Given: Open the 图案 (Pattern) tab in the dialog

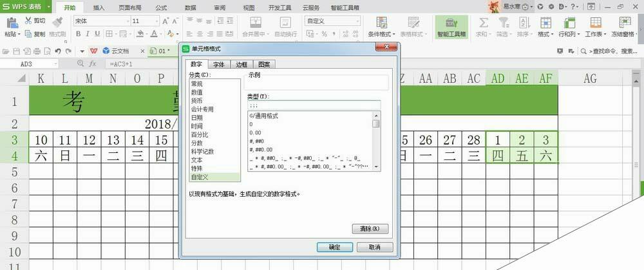Looking at the screenshot, I should point(264,64).
